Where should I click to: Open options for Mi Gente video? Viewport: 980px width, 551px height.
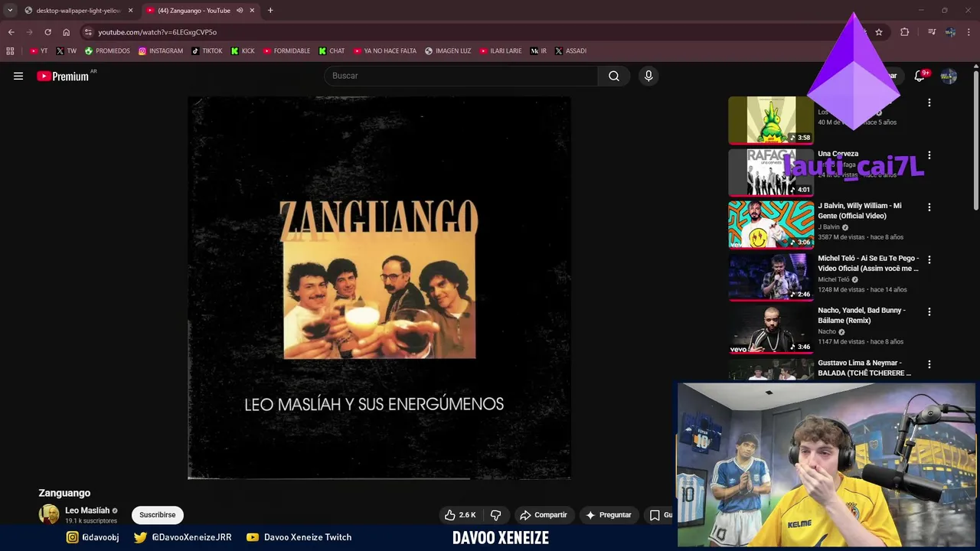(929, 207)
